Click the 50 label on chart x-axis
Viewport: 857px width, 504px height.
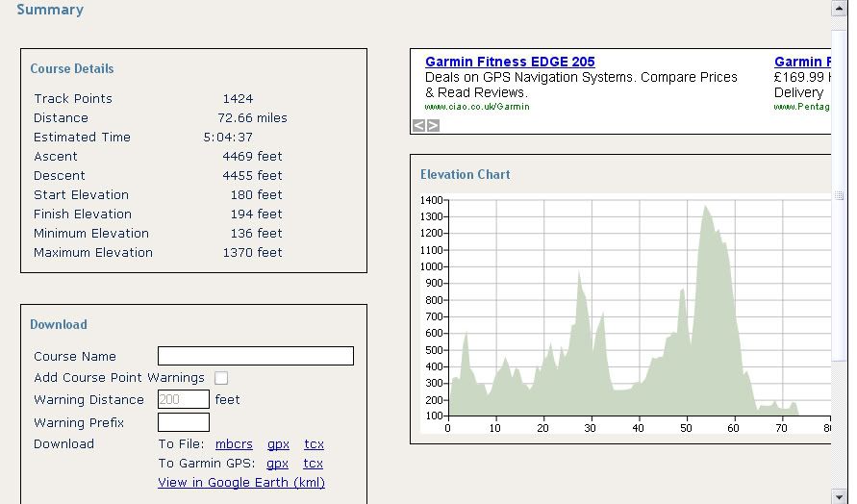(686, 428)
